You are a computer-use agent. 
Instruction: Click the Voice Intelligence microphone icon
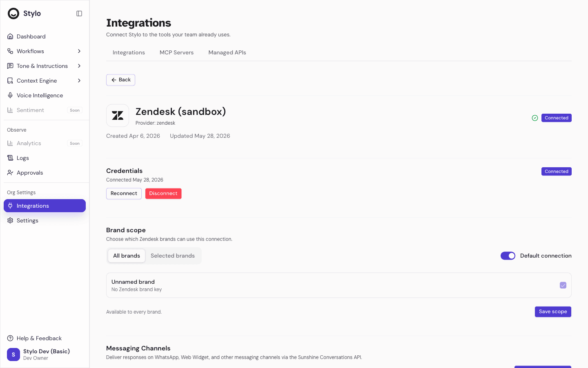10,95
